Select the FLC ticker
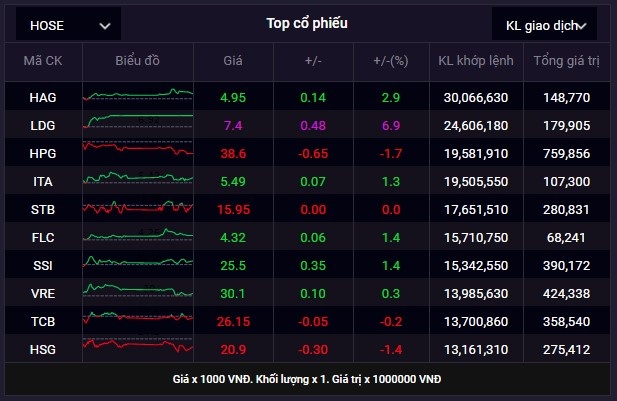Screen dimensions: 617x401 [43, 237]
